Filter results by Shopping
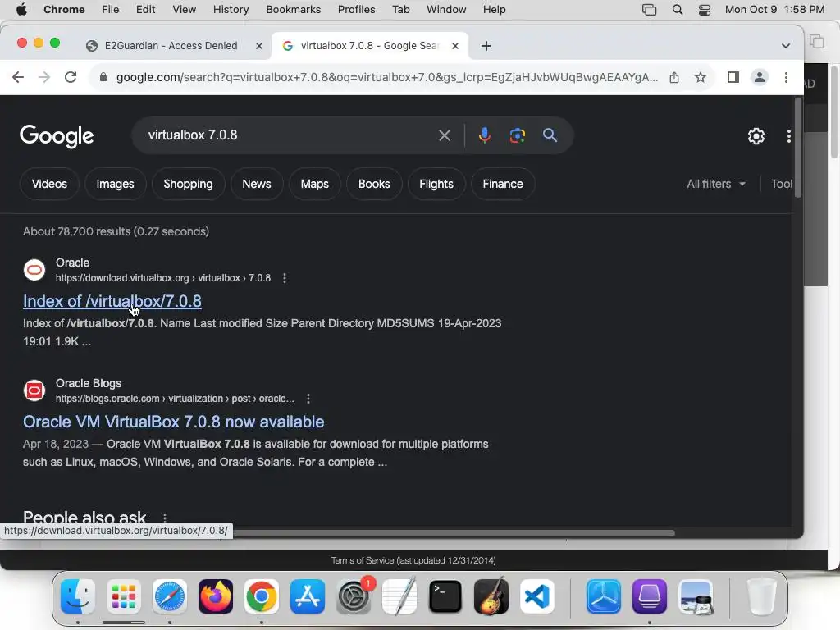This screenshot has height=630, width=840. pyautogui.click(x=188, y=184)
